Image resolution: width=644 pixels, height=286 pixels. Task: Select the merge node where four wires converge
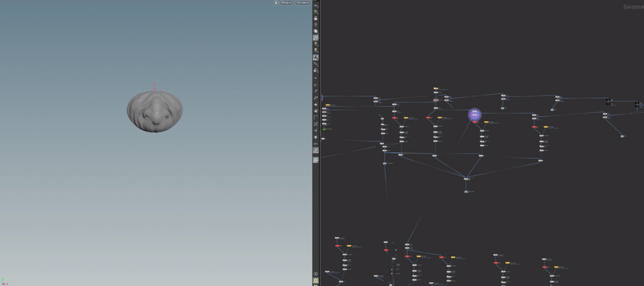tap(466, 178)
